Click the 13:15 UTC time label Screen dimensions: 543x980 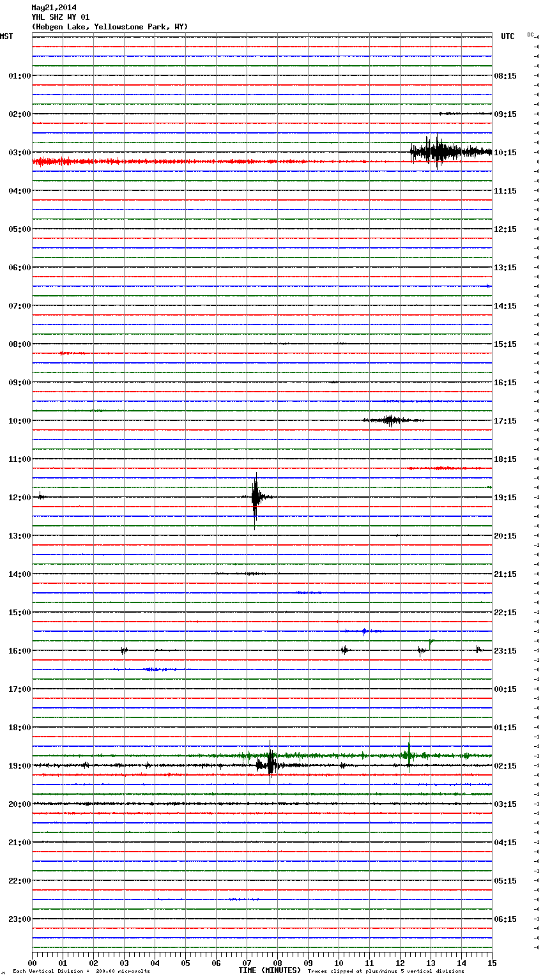(505, 268)
